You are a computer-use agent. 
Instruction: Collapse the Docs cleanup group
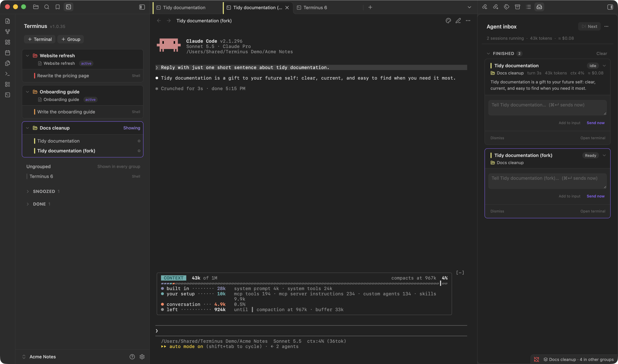tap(28, 128)
